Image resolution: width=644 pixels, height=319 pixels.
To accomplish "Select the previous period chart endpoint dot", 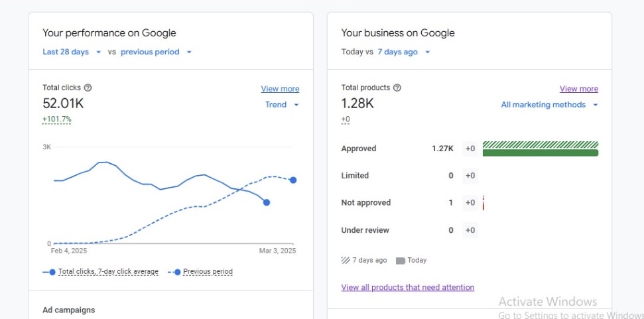I will coord(293,180).
